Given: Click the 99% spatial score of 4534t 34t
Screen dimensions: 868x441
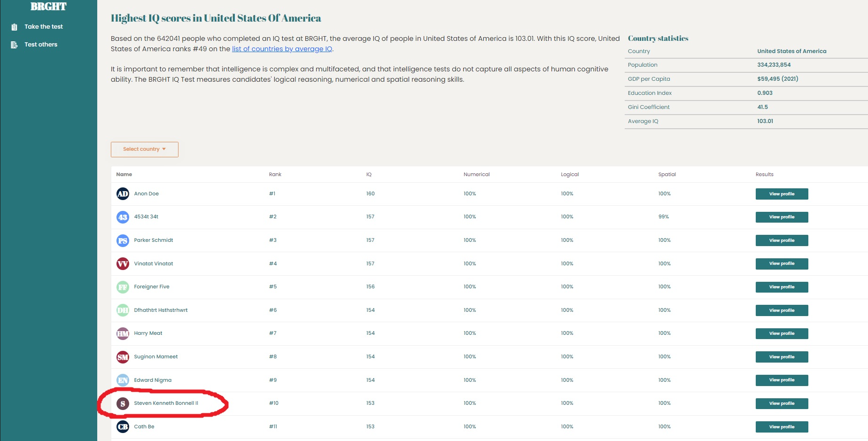Looking at the screenshot, I should click(663, 217).
